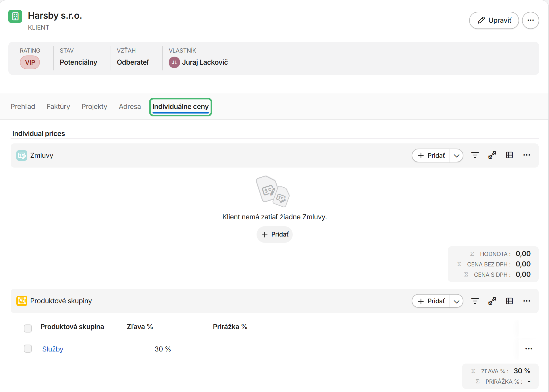The height and width of the screenshot is (392, 549).
Task: Open the Projekty tab
Action: 95,107
